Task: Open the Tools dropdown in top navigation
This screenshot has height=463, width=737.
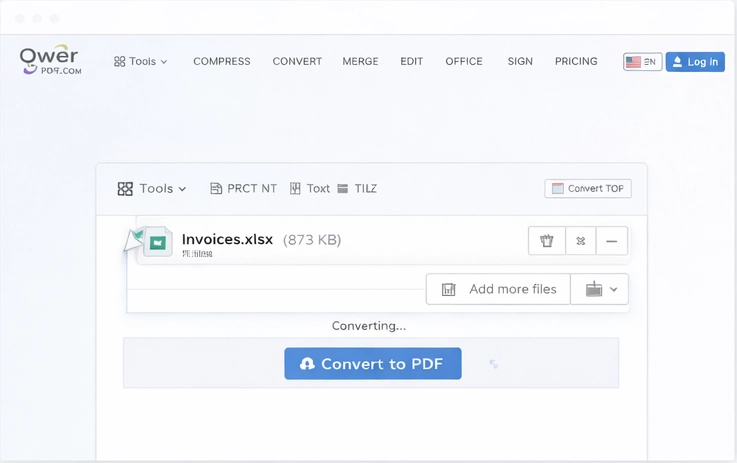Action: (141, 62)
